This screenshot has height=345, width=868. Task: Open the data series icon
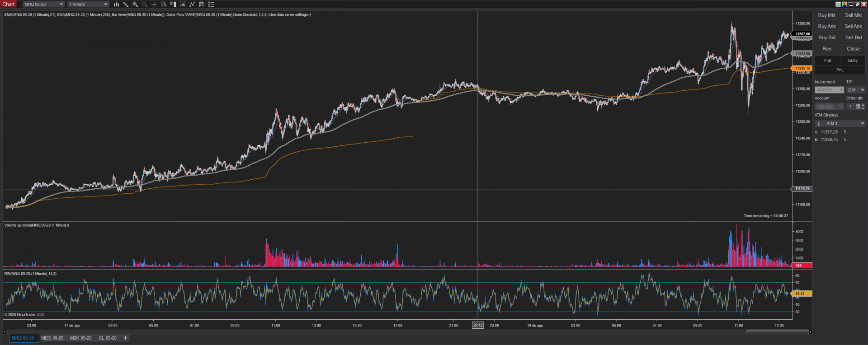click(x=183, y=5)
